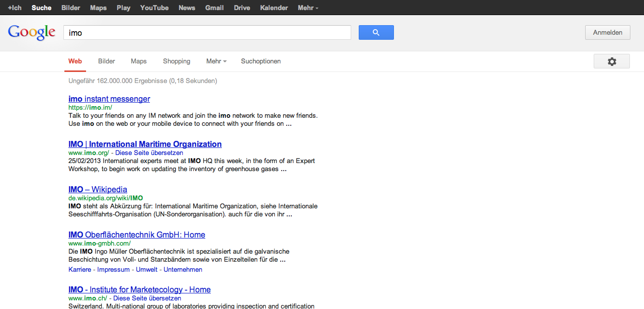Open Gmail from the top navigation bar

(x=214, y=8)
